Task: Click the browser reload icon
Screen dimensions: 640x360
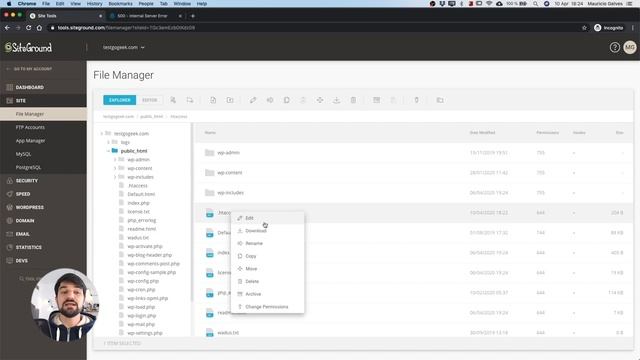Action: tap(29, 28)
